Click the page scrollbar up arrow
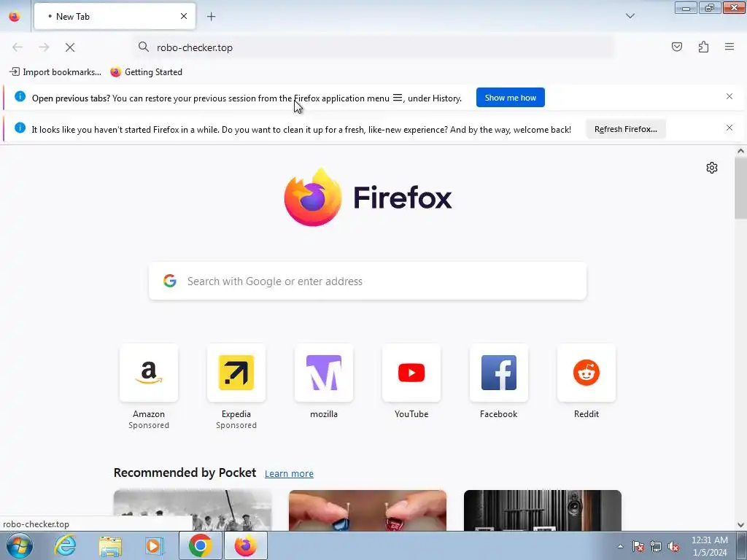The width and height of the screenshot is (747, 560). 740,151
